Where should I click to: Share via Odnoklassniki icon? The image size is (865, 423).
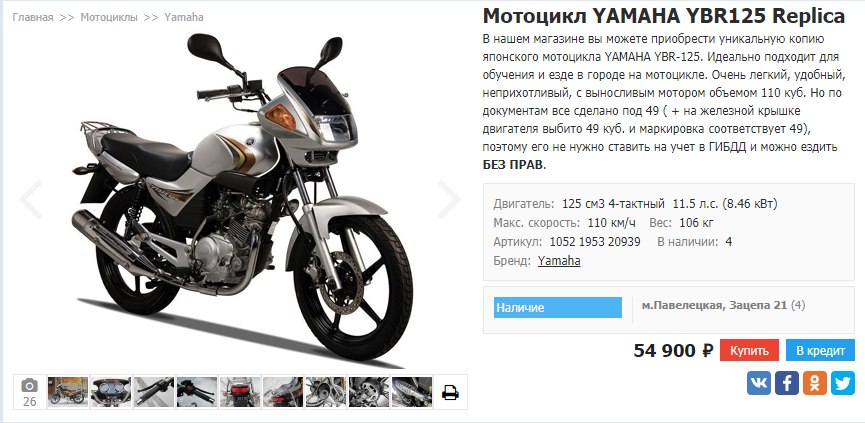(815, 383)
